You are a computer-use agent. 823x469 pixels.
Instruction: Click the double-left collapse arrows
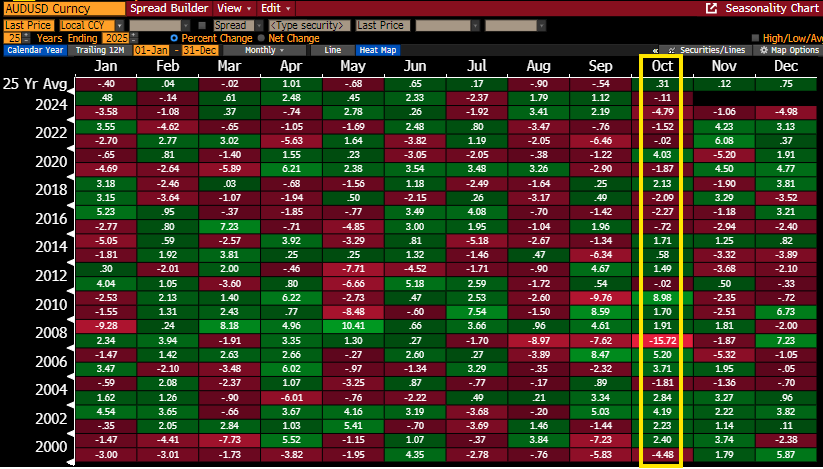coord(654,50)
